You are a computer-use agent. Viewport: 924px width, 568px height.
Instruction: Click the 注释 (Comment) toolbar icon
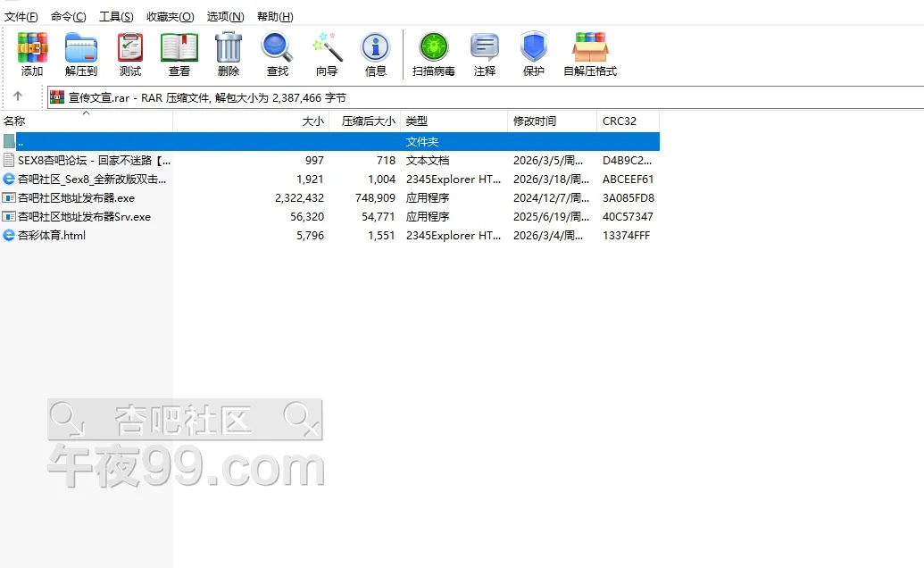pyautogui.click(x=485, y=54)
